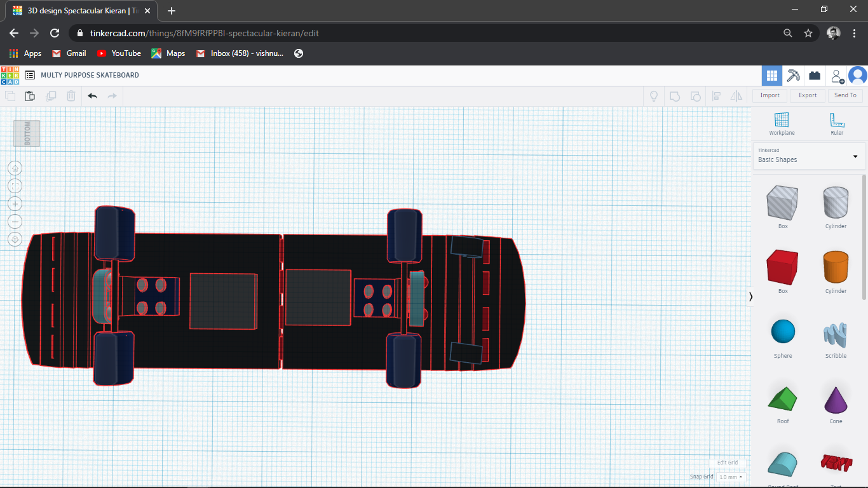Open the Apps bookmark
The height and width of the screenshot is (488, 868).
25,53
